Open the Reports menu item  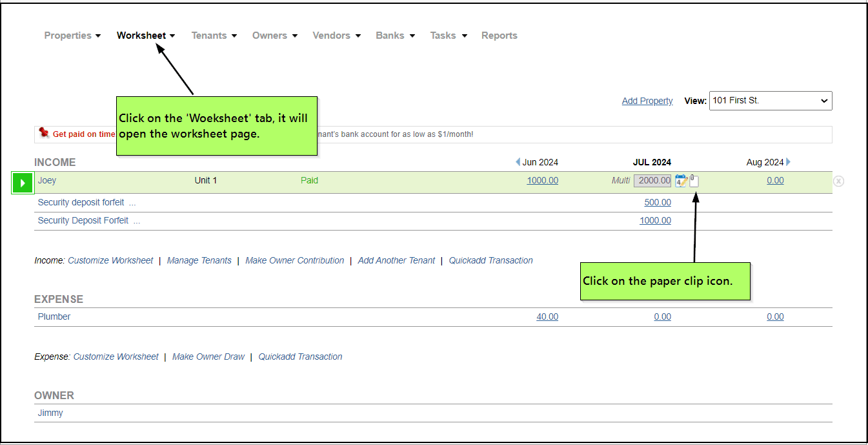499,36
